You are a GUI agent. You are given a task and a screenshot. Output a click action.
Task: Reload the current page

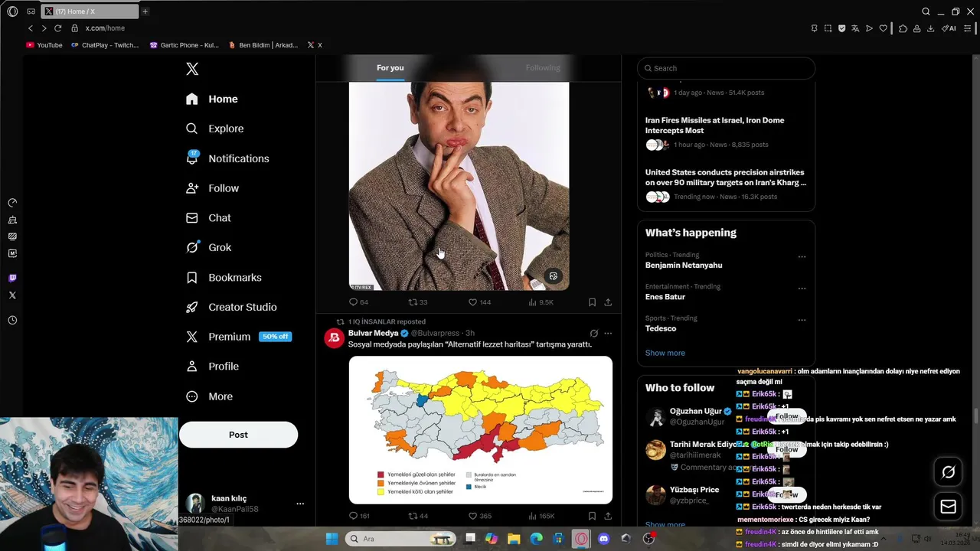coord(57,28)
